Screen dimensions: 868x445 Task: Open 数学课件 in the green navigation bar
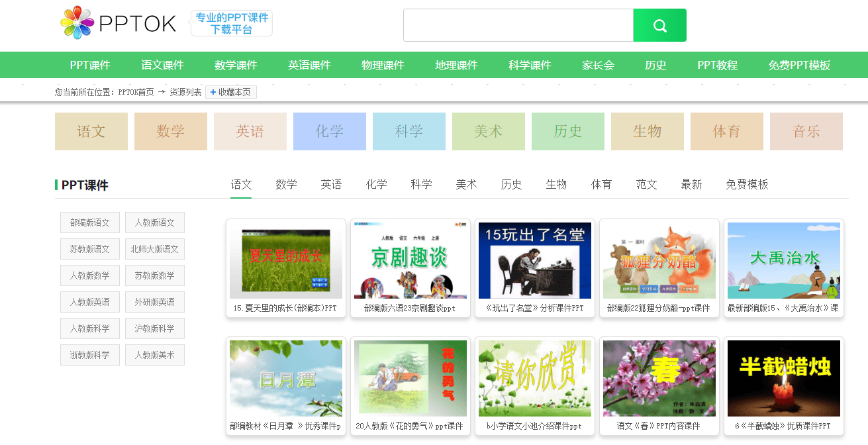coord(236,65)
